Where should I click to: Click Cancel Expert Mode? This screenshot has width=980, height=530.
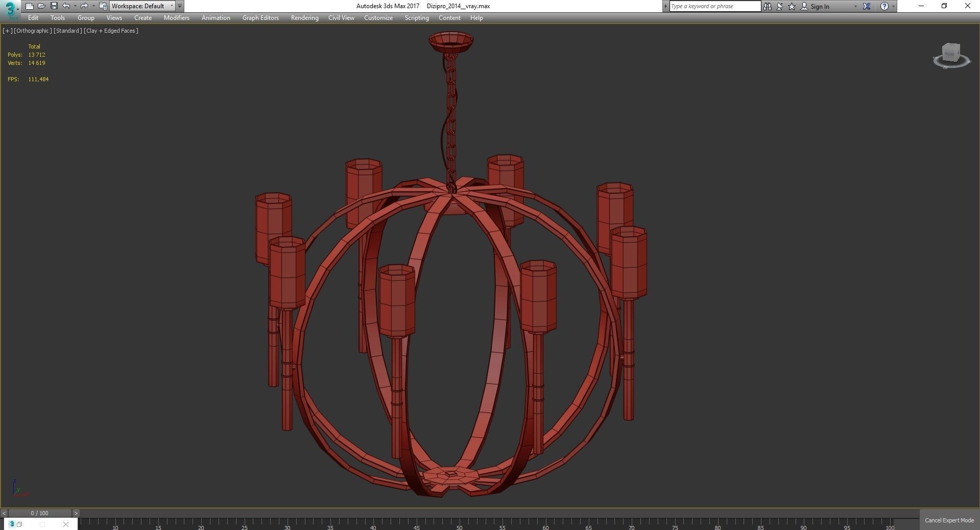pyautogui.click(x=949, y=520)
